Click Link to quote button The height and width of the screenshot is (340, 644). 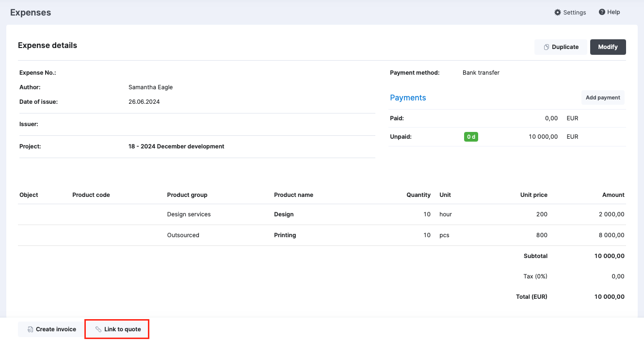[117, 329]
